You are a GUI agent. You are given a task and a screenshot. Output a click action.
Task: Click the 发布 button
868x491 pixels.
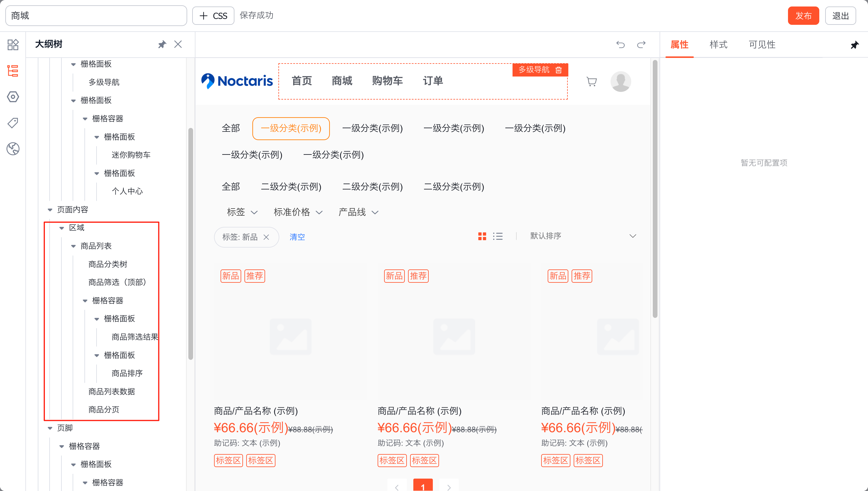(x=803, y=16)
